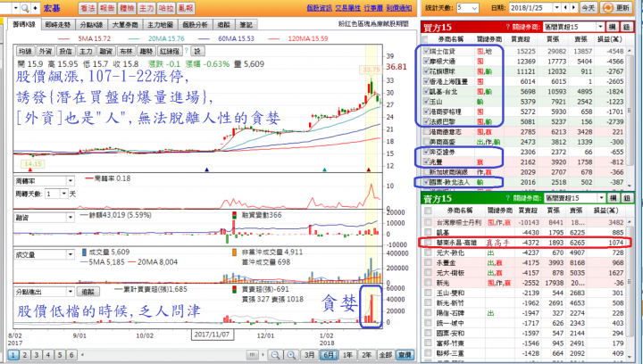The height and width of the screenshot is (364, 643).
Task: Click the 哈拉 button
Action: click(x=166, y=8)
